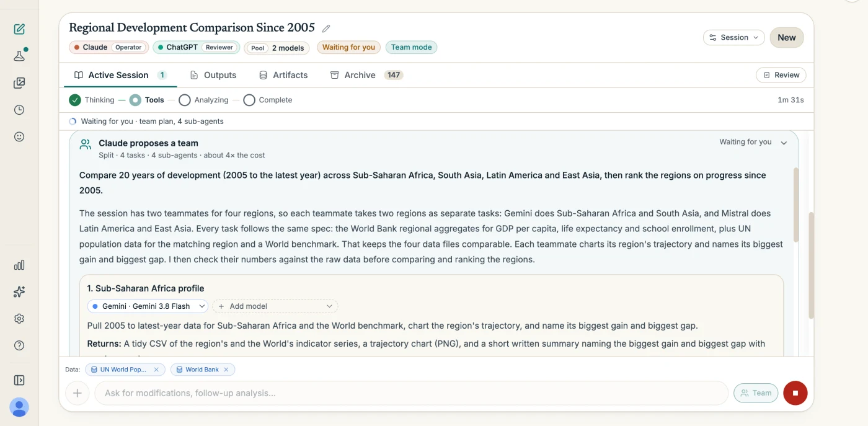Toggle the sidebar panel icon
The width and height of the screenshot is (868, 426).
pyautogui.click(x=19, y=380)
